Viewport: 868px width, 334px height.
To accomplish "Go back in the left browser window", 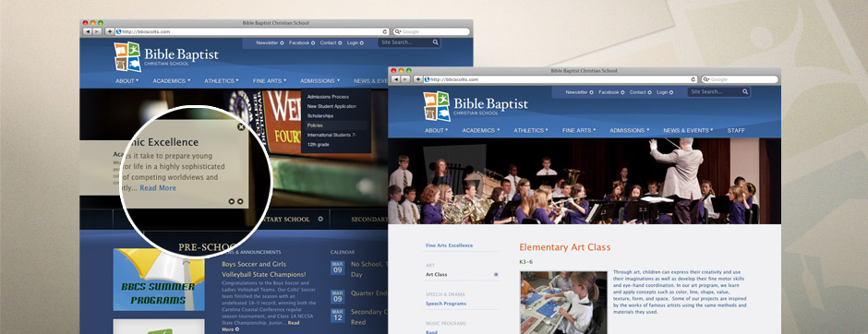I will click(87, 32).
